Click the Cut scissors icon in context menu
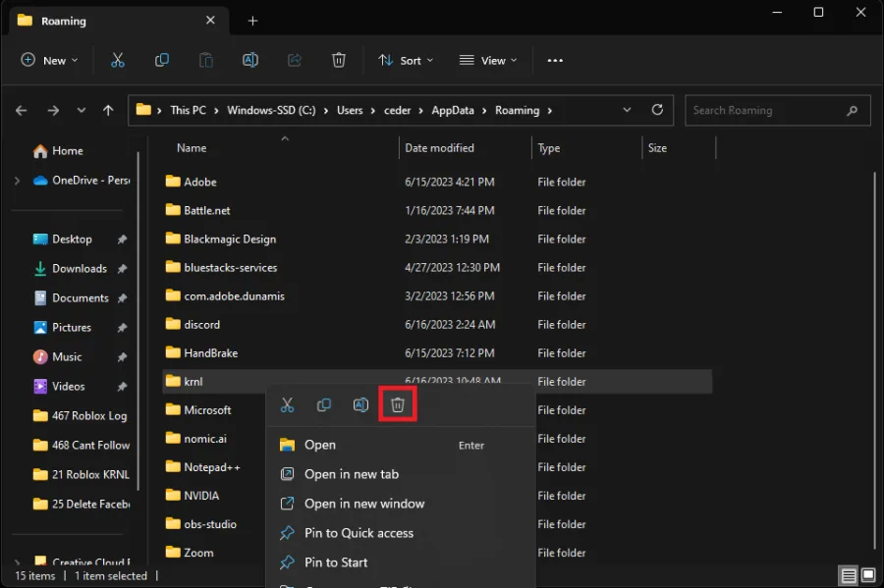Viewport: 884px width, 588px height. click(x=287, y=405)
